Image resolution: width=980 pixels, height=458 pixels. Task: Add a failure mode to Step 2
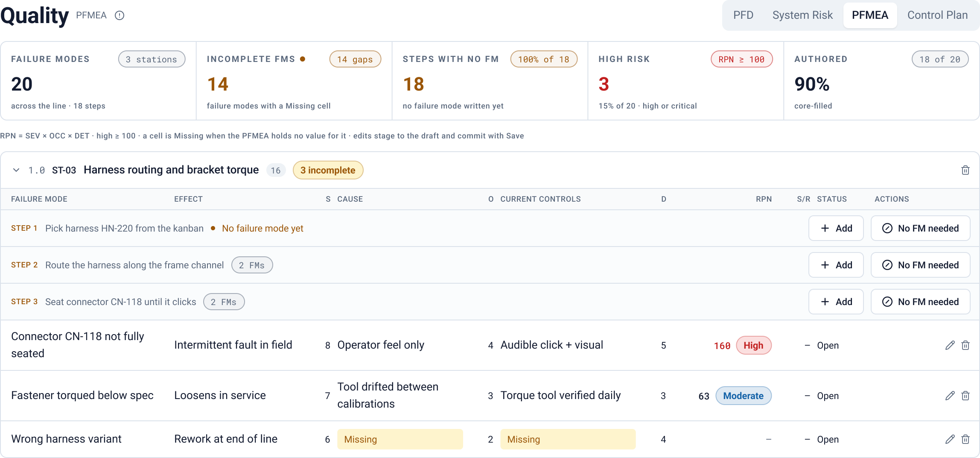coord(836,265)
